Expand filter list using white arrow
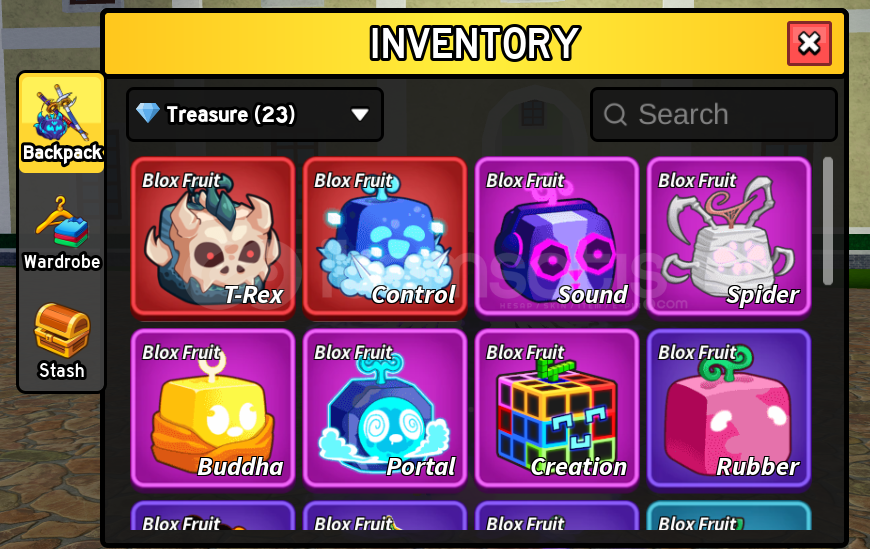The image size is (870, 549). (x=360, y=114)
